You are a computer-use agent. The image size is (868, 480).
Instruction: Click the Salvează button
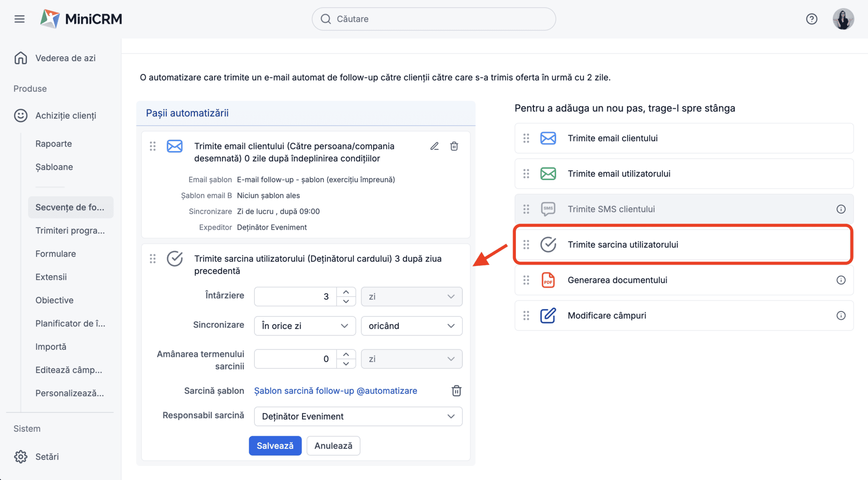pyautogui.click(x=275, y=446)
